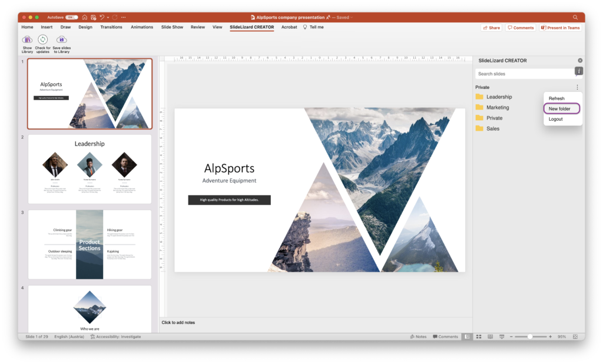Open the Transitions tab
The height and width of the screenshot is (364, 603).
pos(111,27)
